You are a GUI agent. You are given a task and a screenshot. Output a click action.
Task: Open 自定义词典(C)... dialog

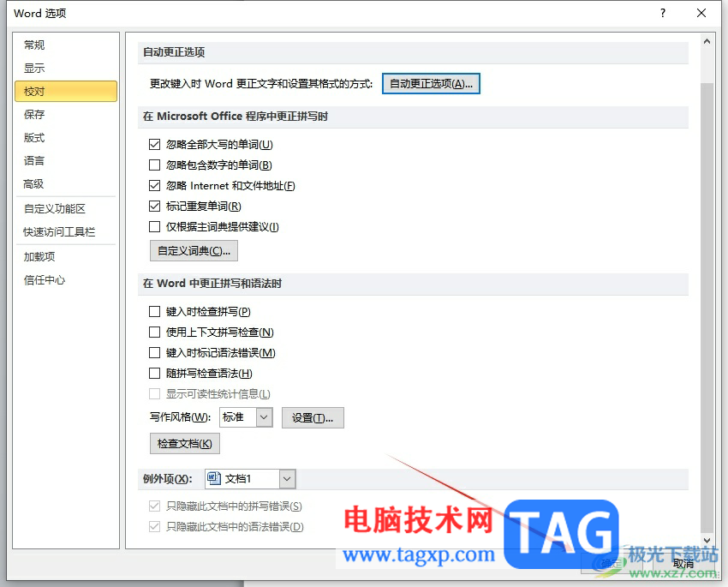194,251
